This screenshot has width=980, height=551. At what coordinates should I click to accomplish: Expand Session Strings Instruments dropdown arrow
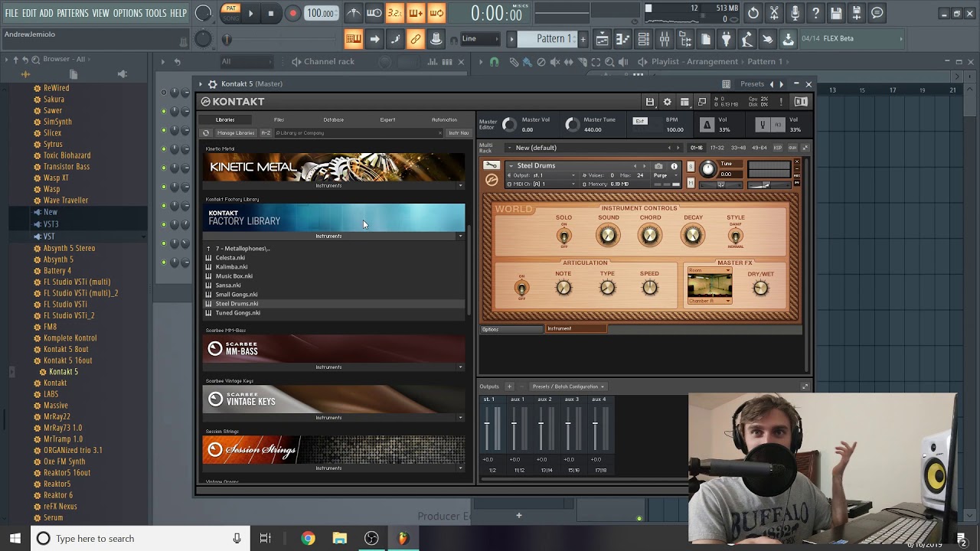[x=460, y=468]
